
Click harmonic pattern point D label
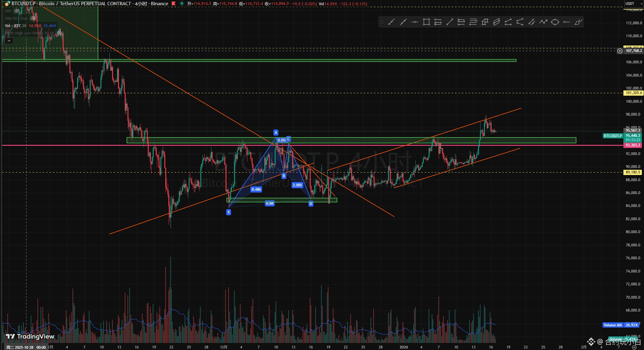pyautogui.click(x=311, y=204)
